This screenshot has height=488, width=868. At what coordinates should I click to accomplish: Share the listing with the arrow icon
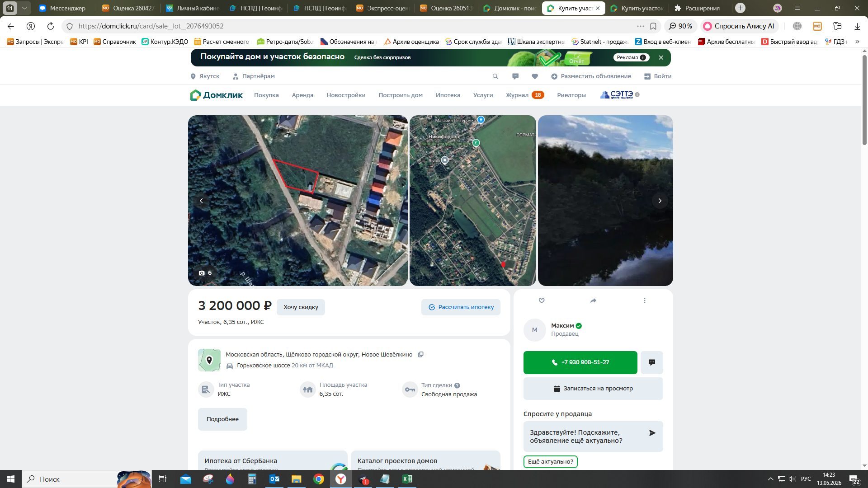(593, 300)
